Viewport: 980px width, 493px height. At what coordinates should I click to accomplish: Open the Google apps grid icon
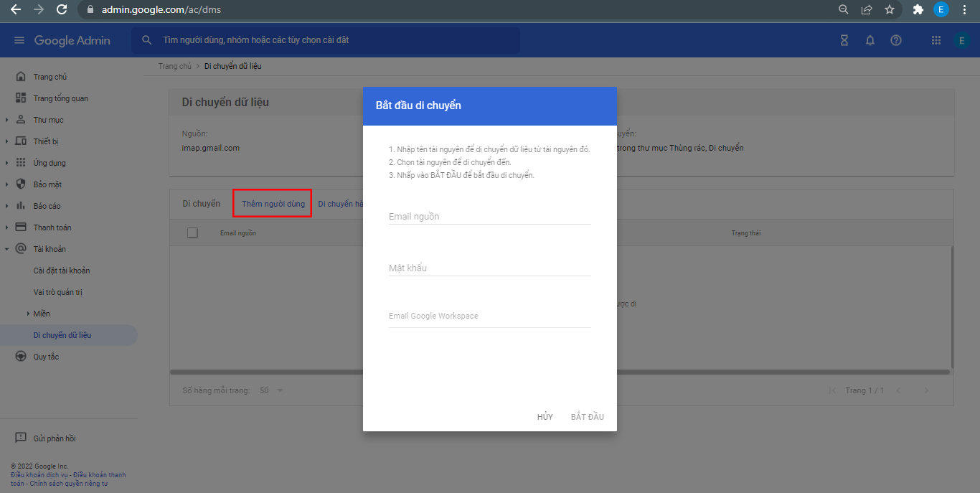pyautogui.click(x=936, y=40)
